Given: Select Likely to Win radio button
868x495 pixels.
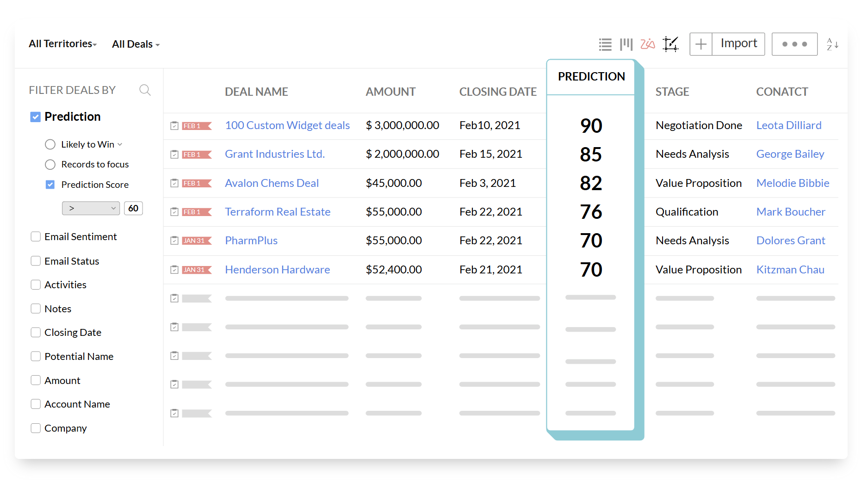Looking at the screenshot, I should pos(50,144).
